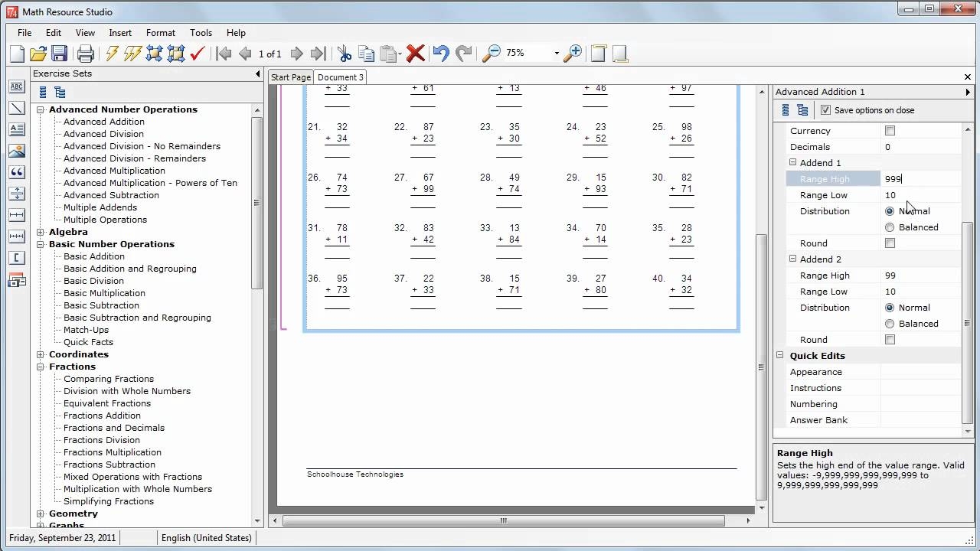Screen dimensions: 980x551
Task: Click the Answer Bank quick edit
Action: pyautogui.click(x=818, y=420)
